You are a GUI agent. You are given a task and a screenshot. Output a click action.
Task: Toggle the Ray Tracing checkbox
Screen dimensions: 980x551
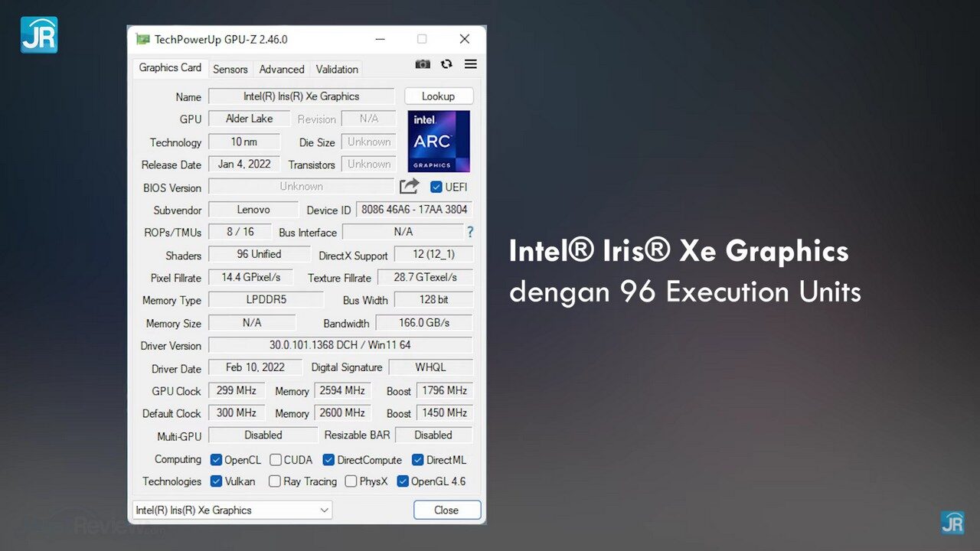[x=273, y=481]
